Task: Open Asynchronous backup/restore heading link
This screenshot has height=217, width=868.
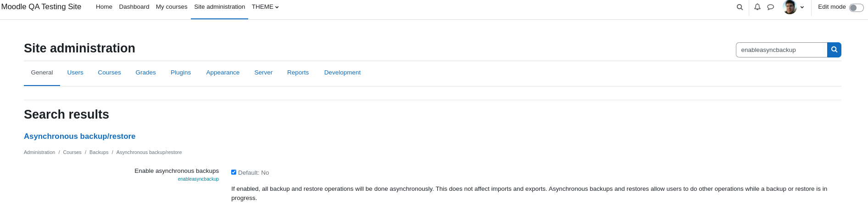Action: tap(80, 137)
